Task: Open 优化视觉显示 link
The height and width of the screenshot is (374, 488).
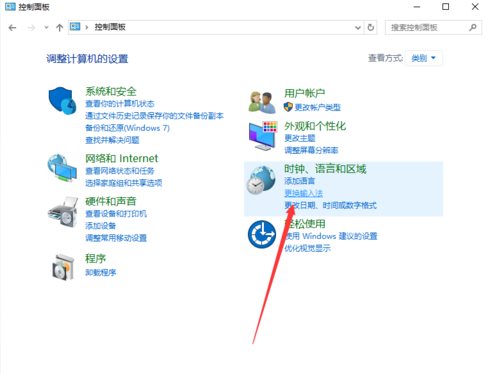Action: (307, 248)
